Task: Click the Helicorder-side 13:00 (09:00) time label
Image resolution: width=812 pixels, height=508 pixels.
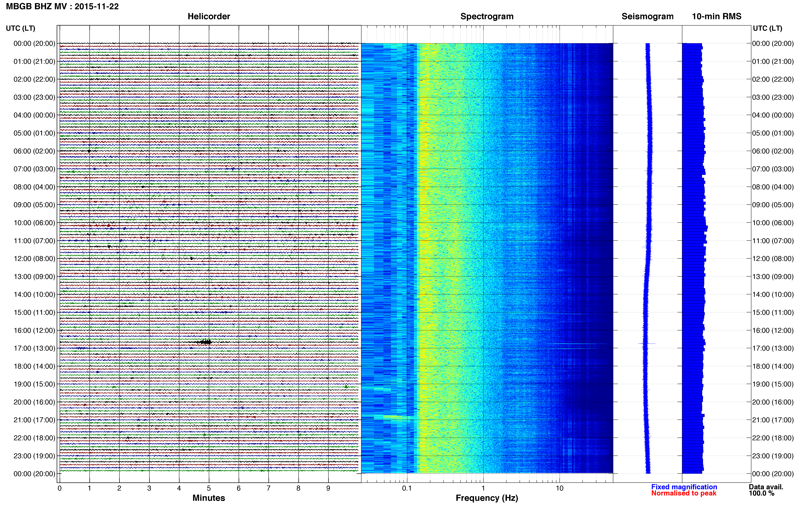Action: click(34, 277)
